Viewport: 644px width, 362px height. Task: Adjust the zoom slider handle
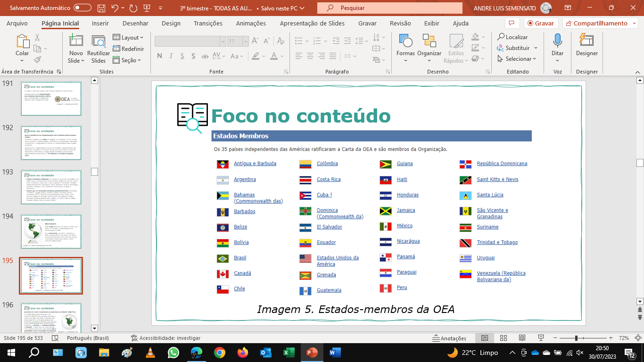[x=576, y=338]
